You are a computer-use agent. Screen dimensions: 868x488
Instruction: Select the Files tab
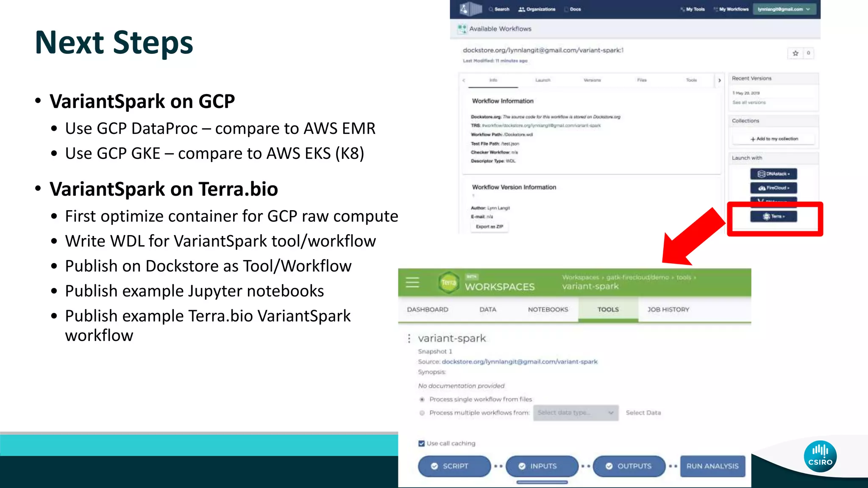(x=642, y=80)
